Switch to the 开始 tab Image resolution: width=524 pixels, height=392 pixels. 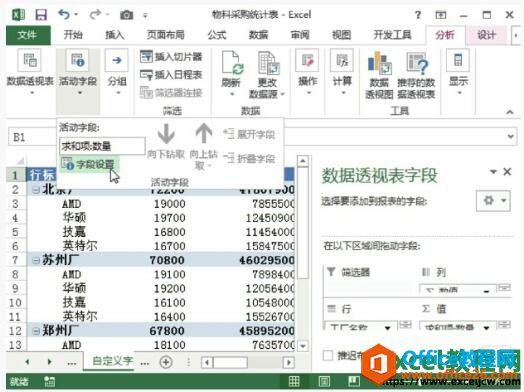(73, 35)
